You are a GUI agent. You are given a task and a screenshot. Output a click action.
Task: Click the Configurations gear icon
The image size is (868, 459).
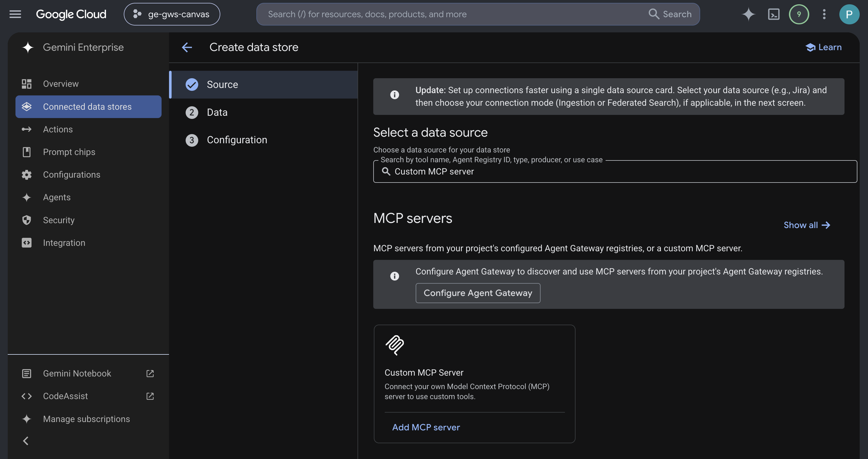coord(27,174)
